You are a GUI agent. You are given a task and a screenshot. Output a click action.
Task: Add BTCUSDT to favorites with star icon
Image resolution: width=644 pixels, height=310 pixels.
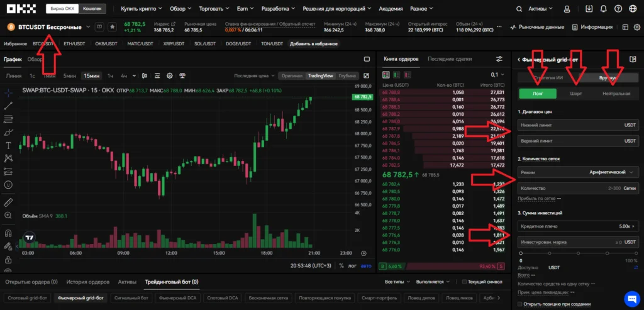click(x=112, y=27)
